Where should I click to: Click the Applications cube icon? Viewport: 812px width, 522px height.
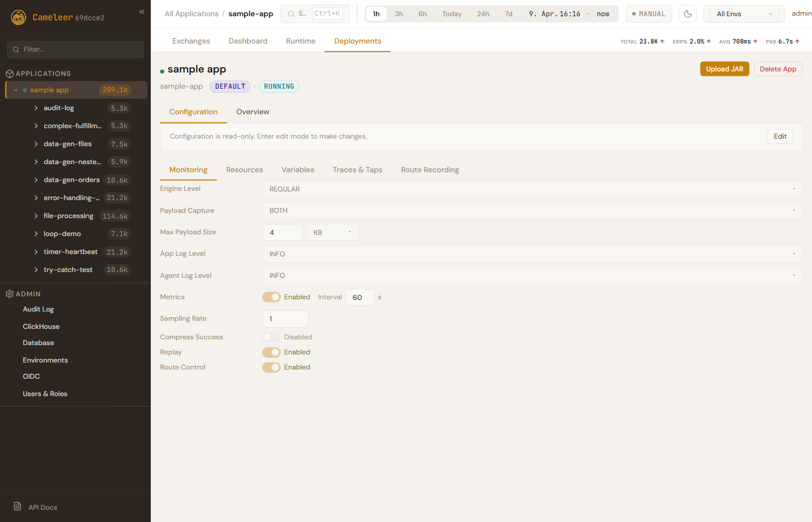point(9,74)
